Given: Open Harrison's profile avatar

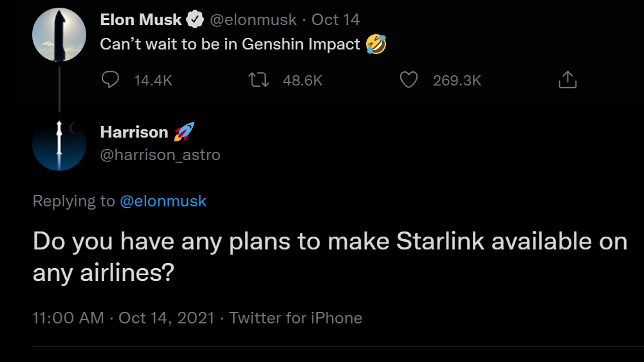Looking at the screenshot, I should tap(59, 143).
